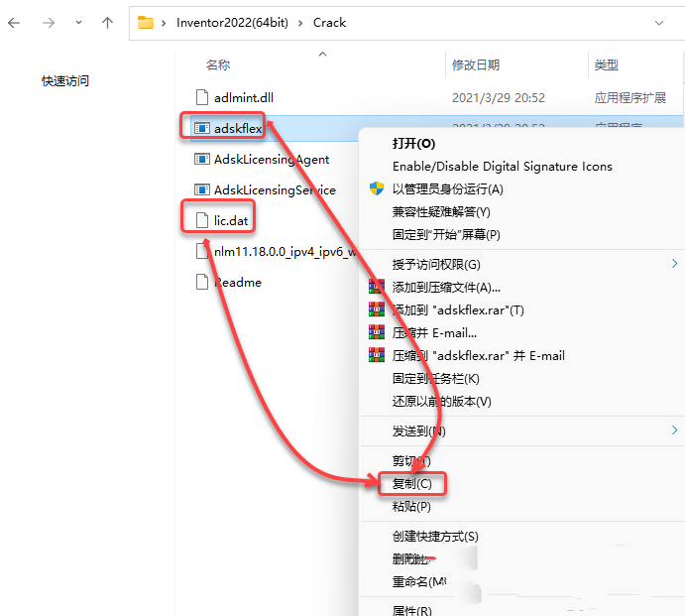This screenshot has width=685, height=616.
Task: Choose 打开(O) in the context menu
Action: tap(413, 144)
